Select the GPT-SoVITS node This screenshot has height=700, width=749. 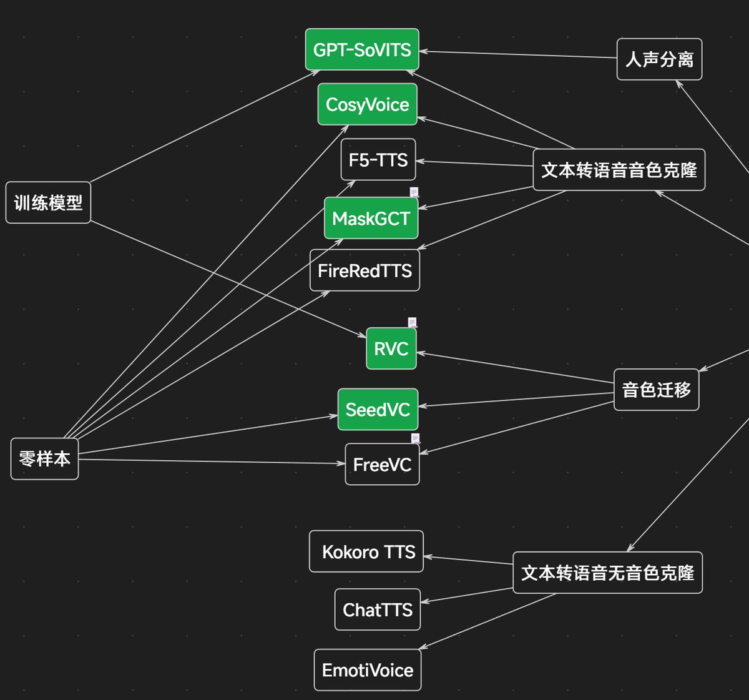(x=362, y=49)
